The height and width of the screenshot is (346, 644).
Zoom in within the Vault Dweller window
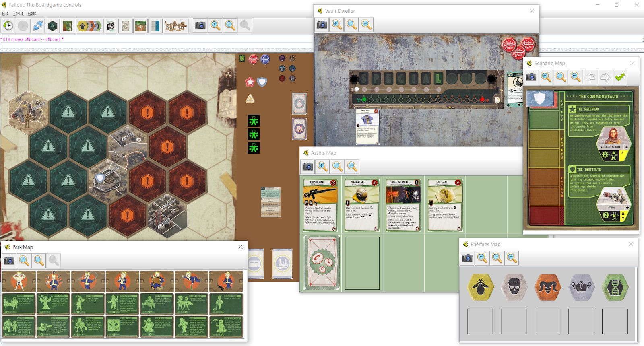click(337, 25)
